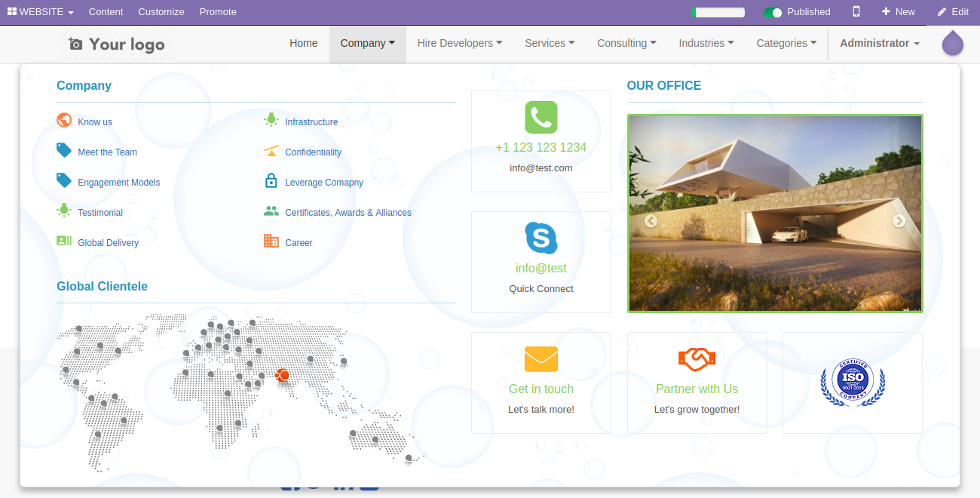Open the Content menu

tap(106, 11)
